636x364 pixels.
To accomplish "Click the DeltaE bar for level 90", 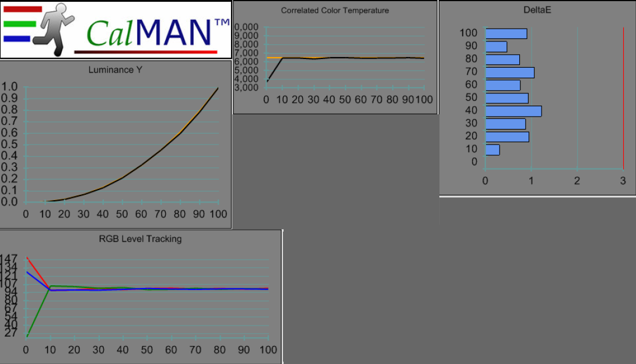I will (x=496, y=47).
